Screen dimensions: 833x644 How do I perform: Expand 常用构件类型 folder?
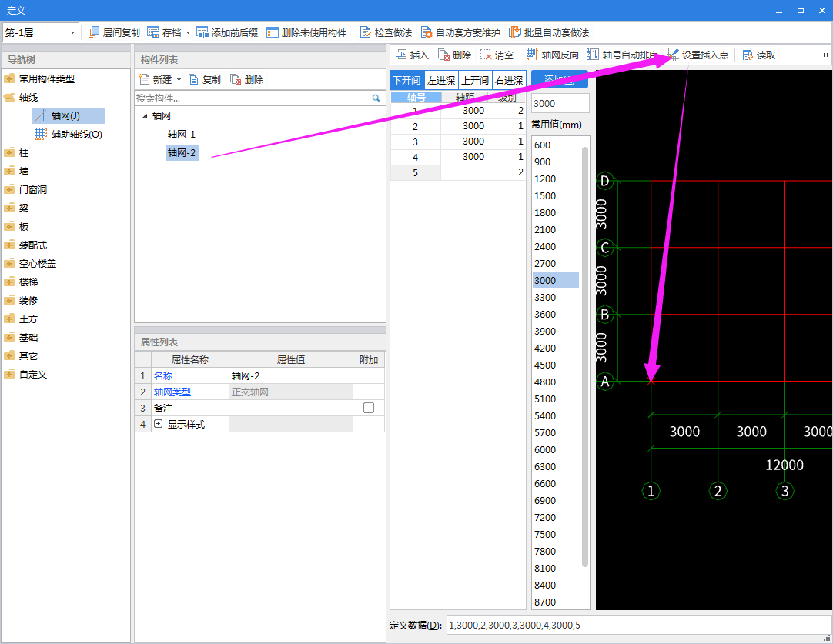[9, 79]
